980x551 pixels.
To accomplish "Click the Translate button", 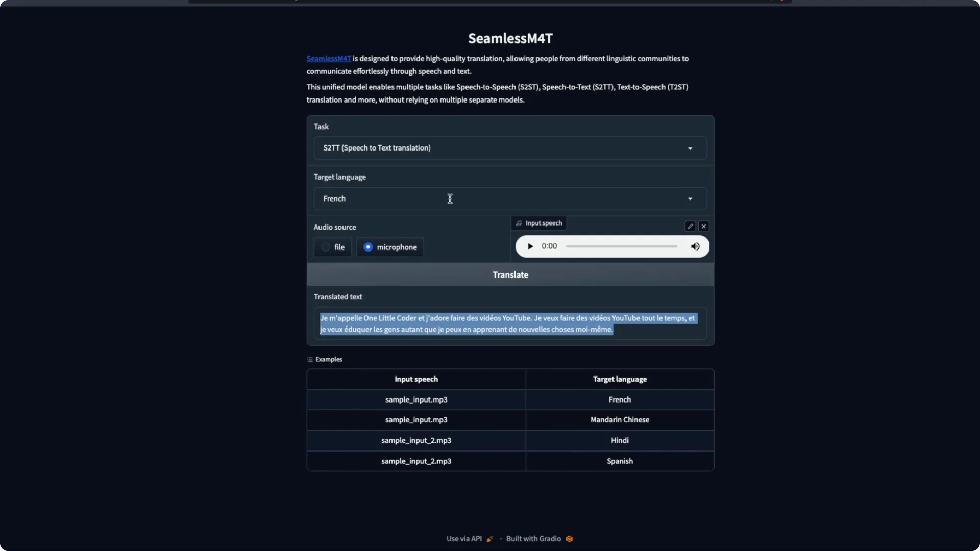I will (x=510, y=274).
